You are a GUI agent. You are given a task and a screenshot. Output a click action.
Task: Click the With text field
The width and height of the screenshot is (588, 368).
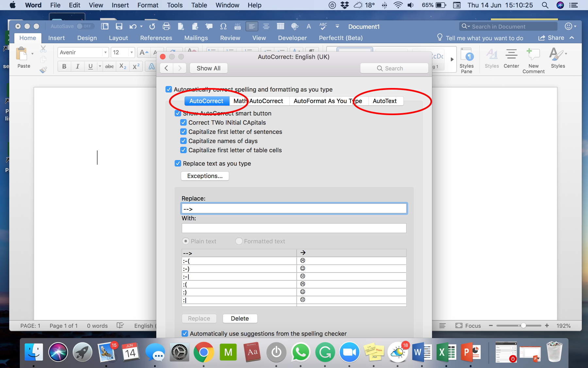(294, 228)
